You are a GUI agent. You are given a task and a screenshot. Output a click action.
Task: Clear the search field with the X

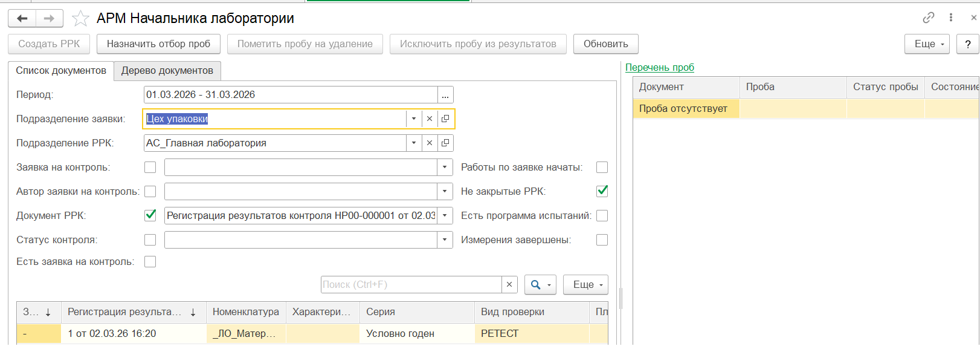(509, 284)
